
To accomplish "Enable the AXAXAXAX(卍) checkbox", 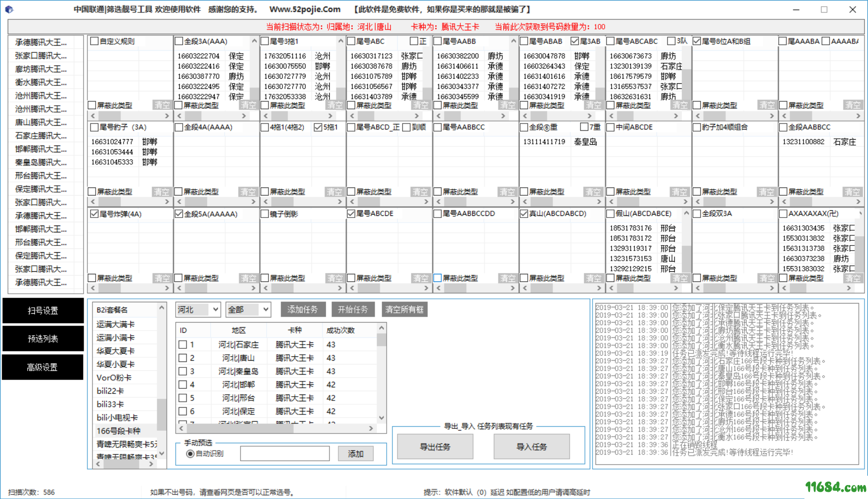I will click(784, 213).
